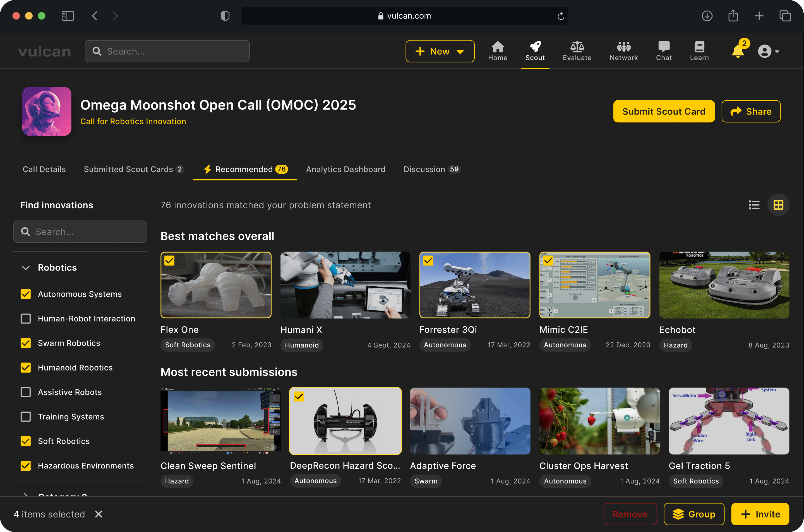Select the grid view icon
The height and width of the screenshot is (532, 804).
pos(778,205)
